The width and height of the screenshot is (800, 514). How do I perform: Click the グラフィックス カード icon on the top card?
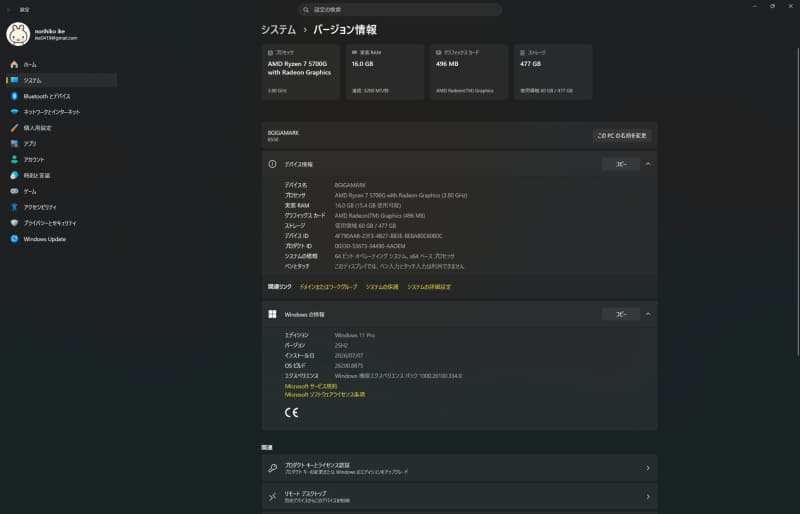coord(438,53)
